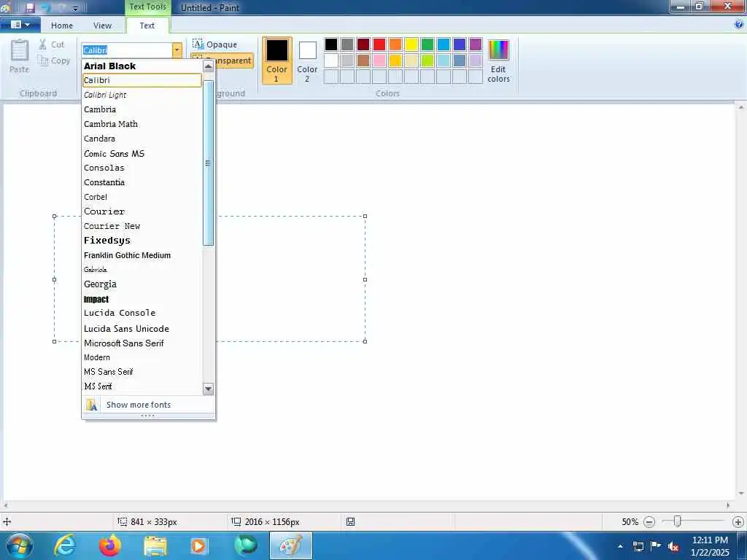Click Show more fonts link
747x560 pixels.
tap(139, 405)
